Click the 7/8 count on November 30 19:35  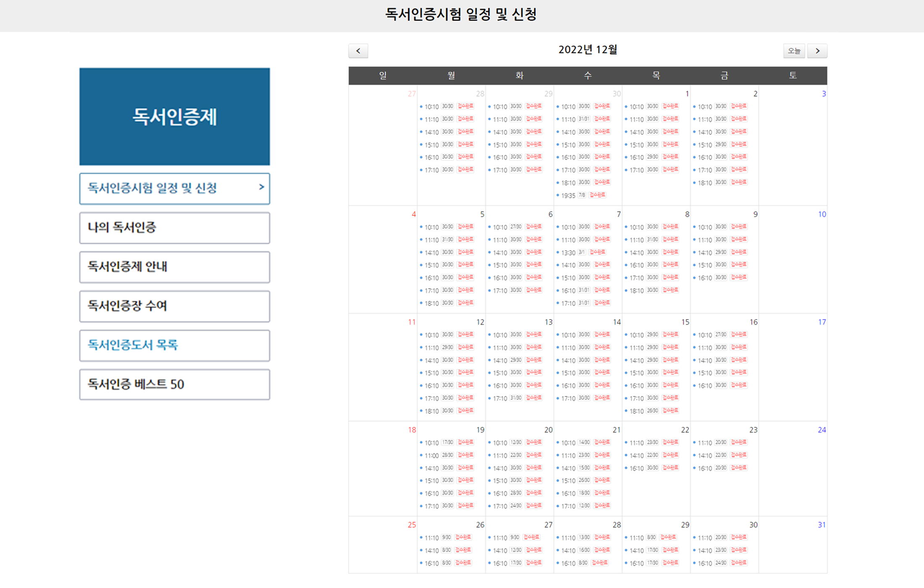[x=581, y=195]
